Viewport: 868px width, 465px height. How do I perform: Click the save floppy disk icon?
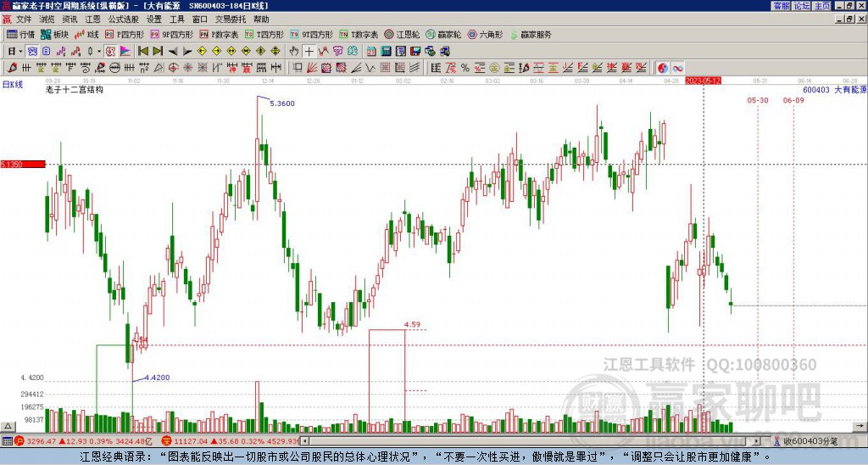click(x=415, y=52)
